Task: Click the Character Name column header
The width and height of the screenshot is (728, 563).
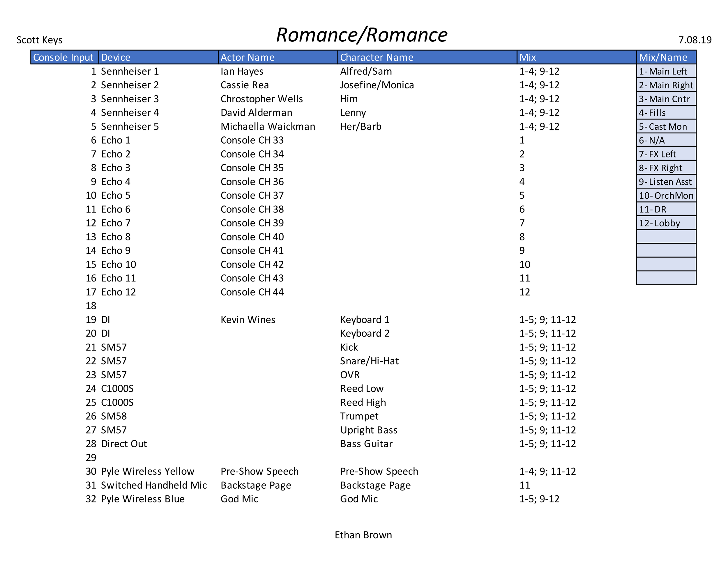Action: pos(377,57)
